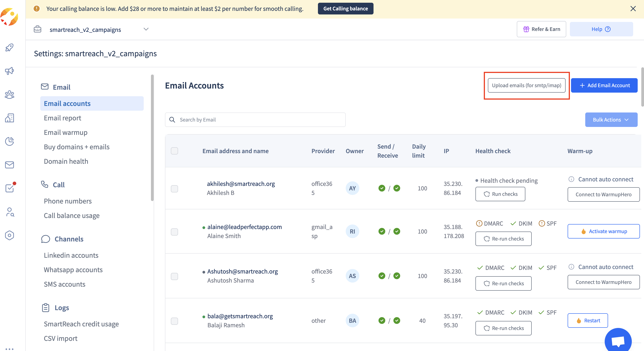Image resolution: width=644 pixels, height=351 pixels.
Task: Tick the select-all checkbox in table header
Action: click(x=174, y=151)
